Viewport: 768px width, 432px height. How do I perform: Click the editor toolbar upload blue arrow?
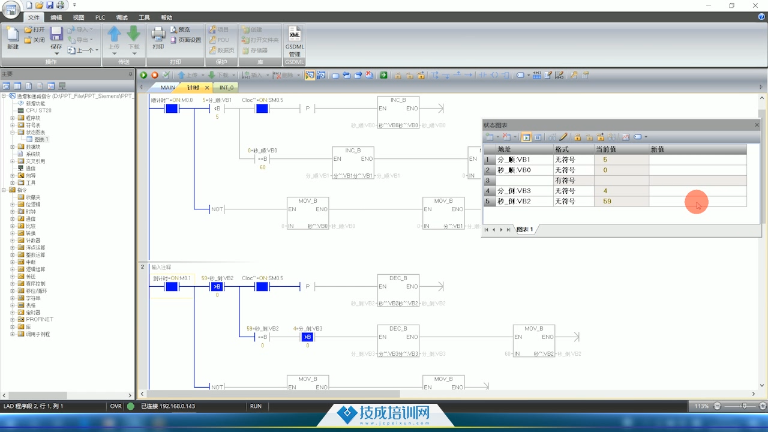[181, 75]
